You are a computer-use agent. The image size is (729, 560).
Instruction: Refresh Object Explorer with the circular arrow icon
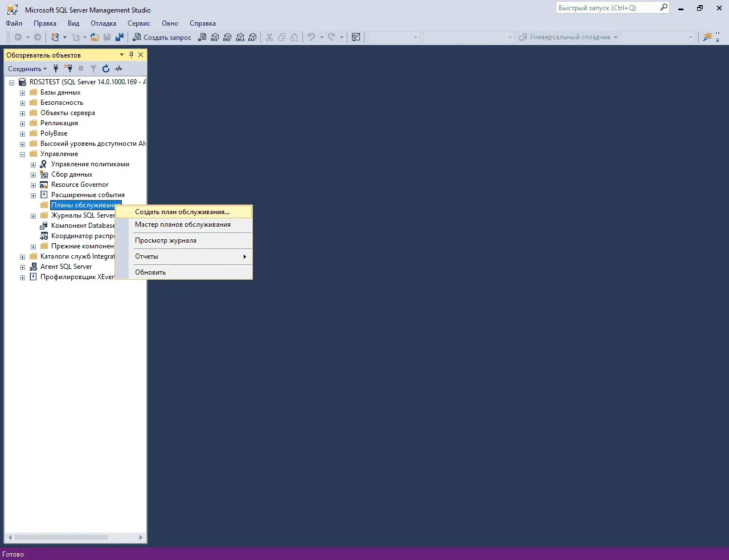click(x=106, y=68)
